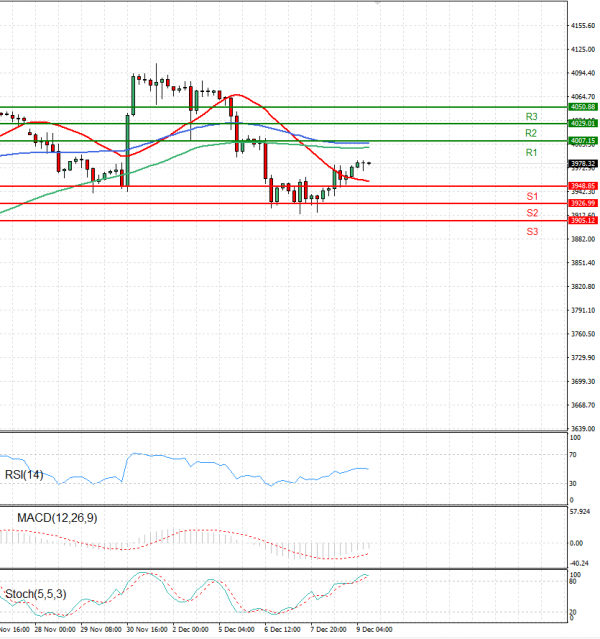Click the 28 Nov 00:00 date label
This screenshot has width=600, height=639.
(x=55, y=630)
